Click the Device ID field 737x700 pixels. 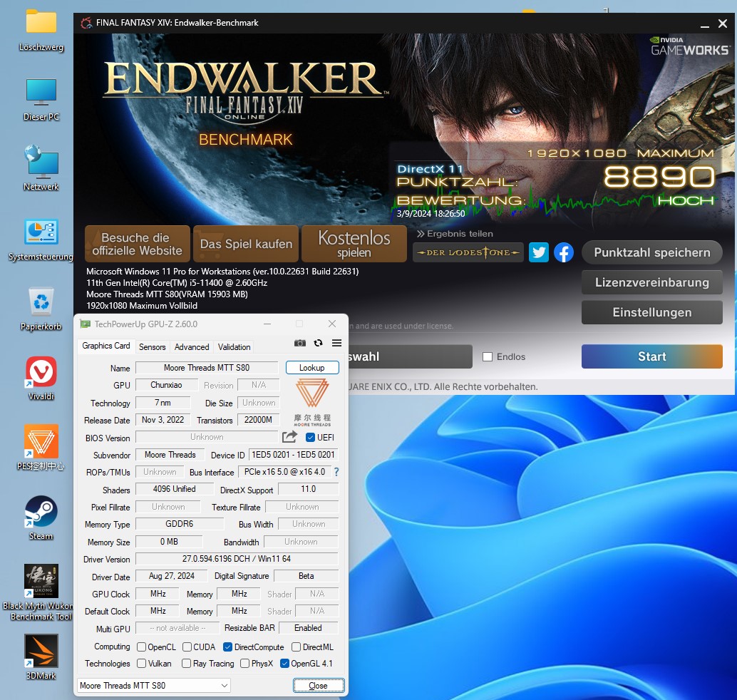(x=293, y=455)
